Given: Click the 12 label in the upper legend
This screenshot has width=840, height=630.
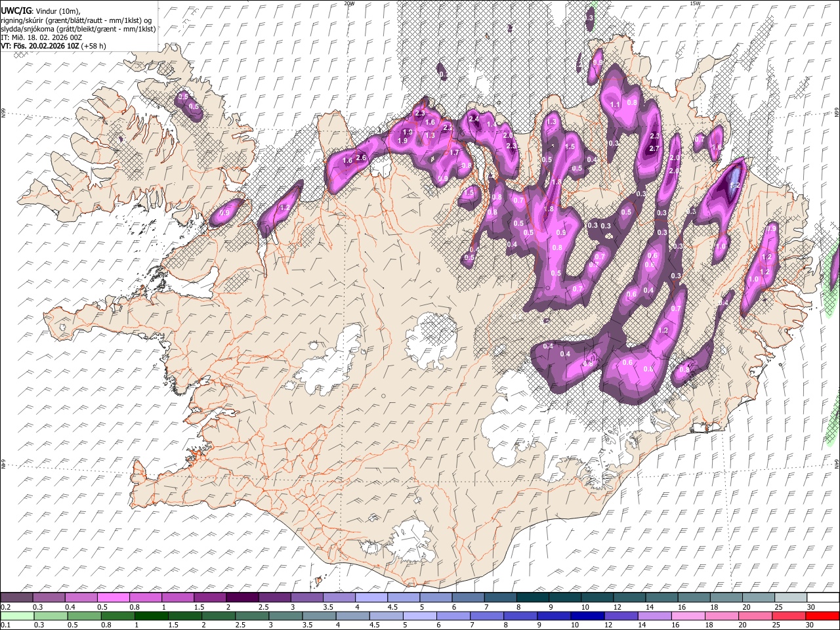Looking at the screenshot, I should tap(616, 607).
